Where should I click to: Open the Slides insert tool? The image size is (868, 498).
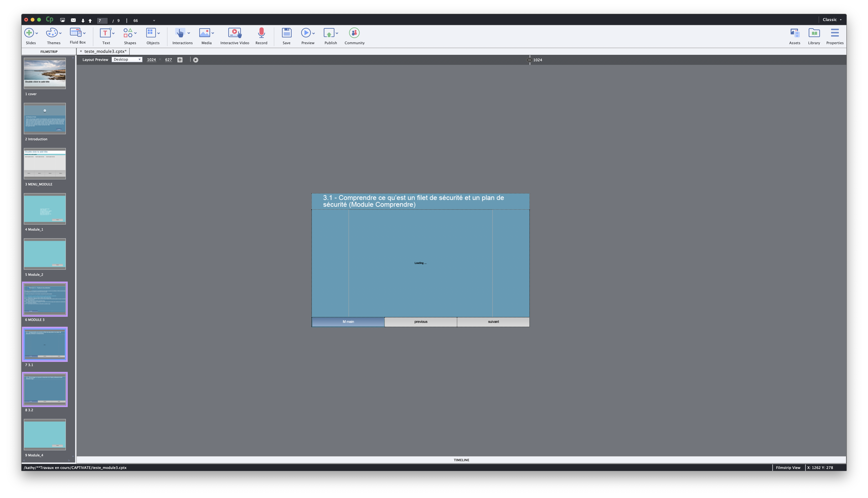coord(29,33)
